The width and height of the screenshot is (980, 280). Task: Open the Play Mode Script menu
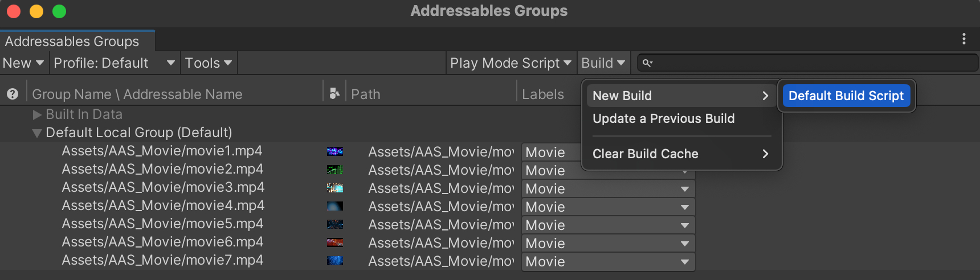click(x=511, y=63)
